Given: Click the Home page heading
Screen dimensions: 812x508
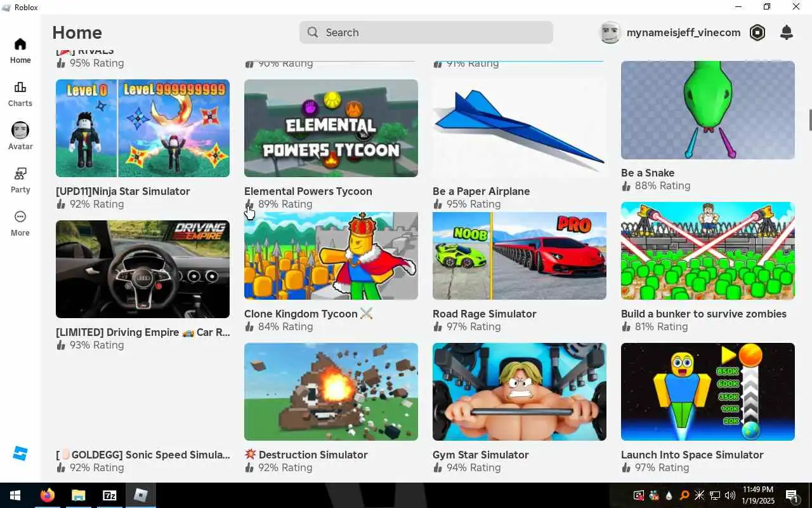Looking at the screenshot, I should pyautogui.click(x=77, y=32).
